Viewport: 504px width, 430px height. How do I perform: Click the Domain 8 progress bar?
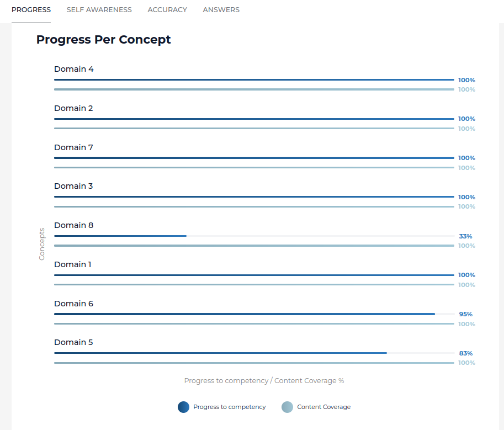pos(120,236)
